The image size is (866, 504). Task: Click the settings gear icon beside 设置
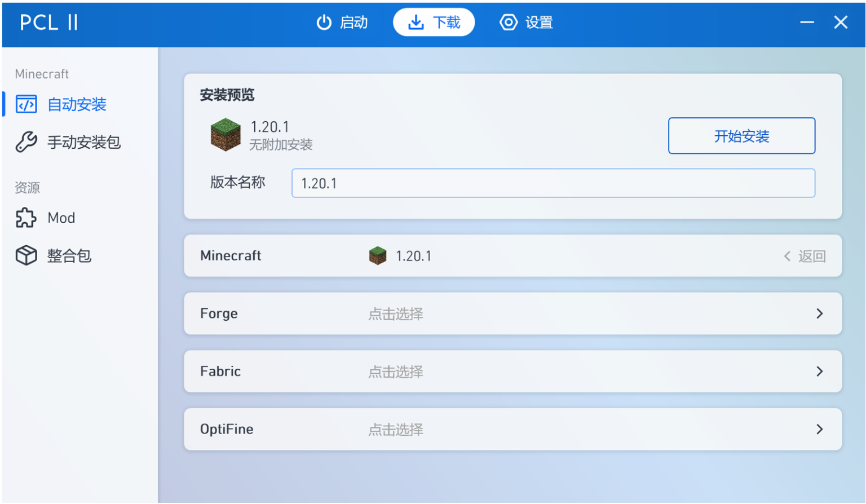[x=509, y=22]
